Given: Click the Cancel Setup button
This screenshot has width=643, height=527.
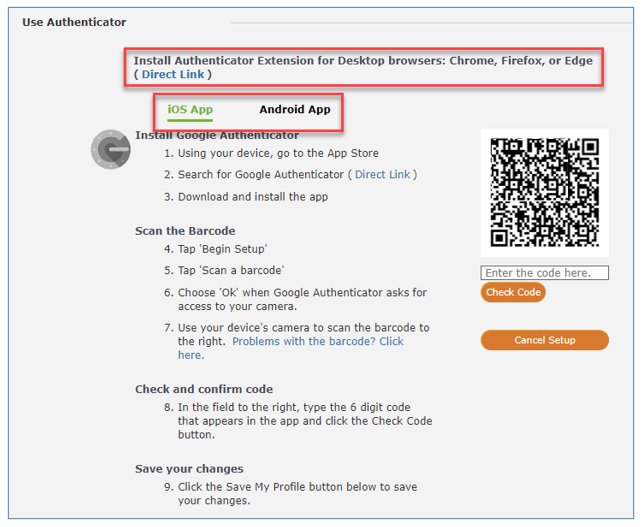Looking at the screenshot, I should [x=545, y=340].
